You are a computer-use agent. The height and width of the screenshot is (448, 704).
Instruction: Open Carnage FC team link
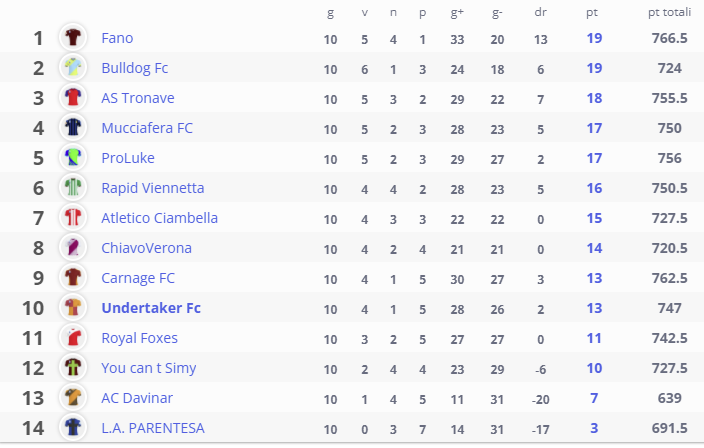(x=138, y=278)
